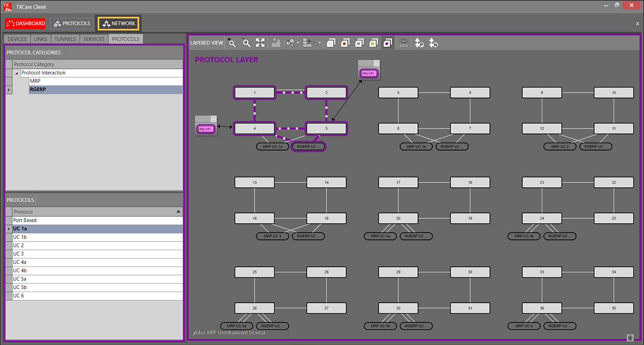Select MRP protocol category
This screenshot has height=345, width=644.
(105, 81)
